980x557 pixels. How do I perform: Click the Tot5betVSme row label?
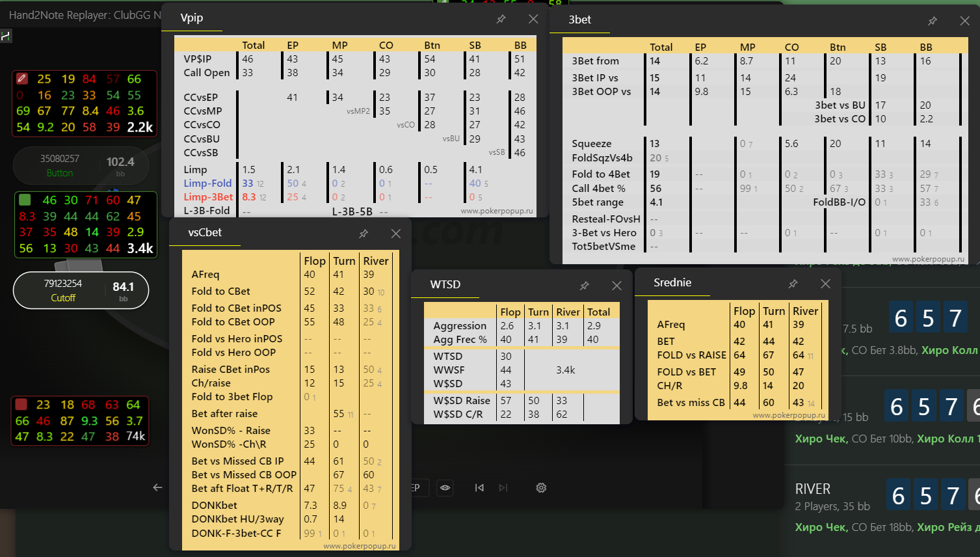603,247
